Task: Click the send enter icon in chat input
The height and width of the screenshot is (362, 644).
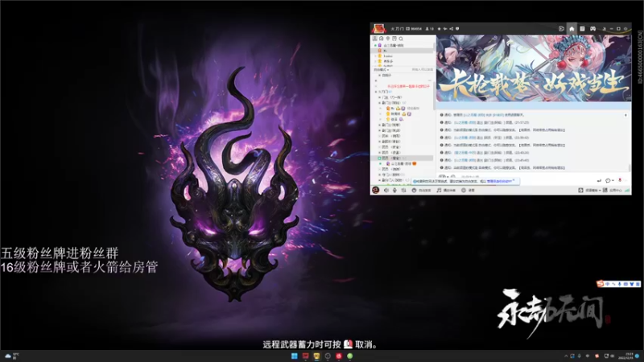Action: click(x=599, y=180)
